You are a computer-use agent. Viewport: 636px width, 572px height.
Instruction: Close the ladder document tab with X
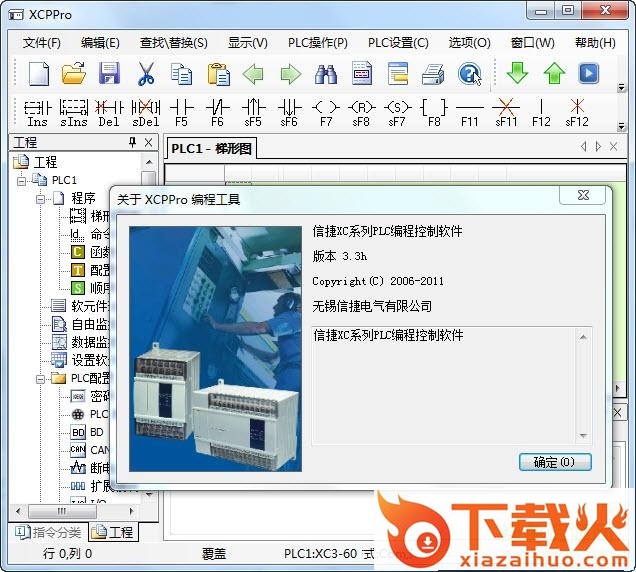coord(613,146)
